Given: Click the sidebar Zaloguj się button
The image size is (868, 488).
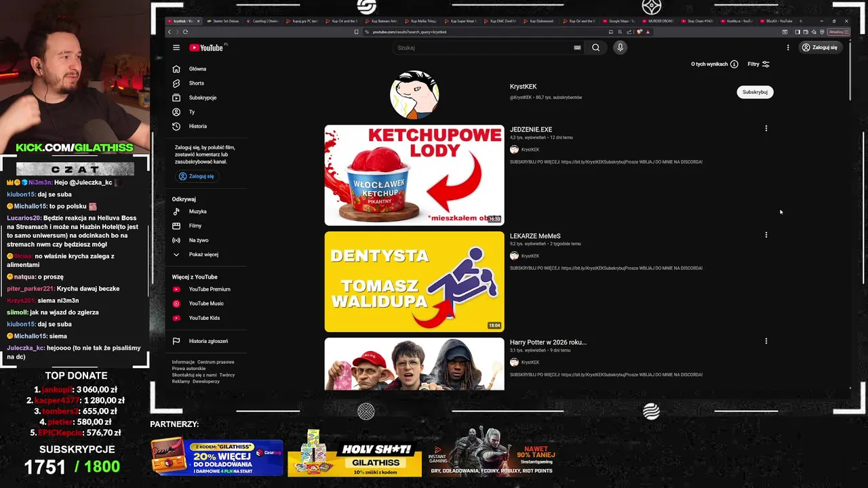Looking at the screenshot, I should [196, 176].
